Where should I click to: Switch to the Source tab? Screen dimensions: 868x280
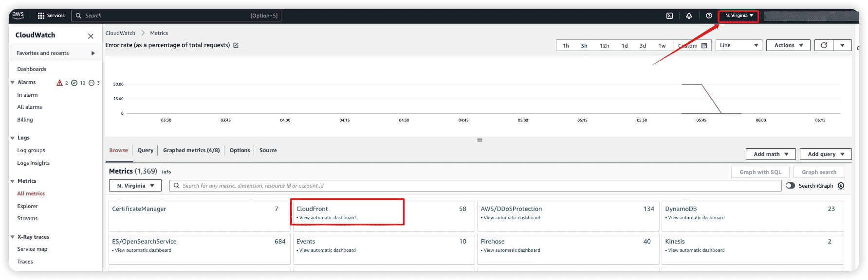pyautogui.click(x=268, y=150)
